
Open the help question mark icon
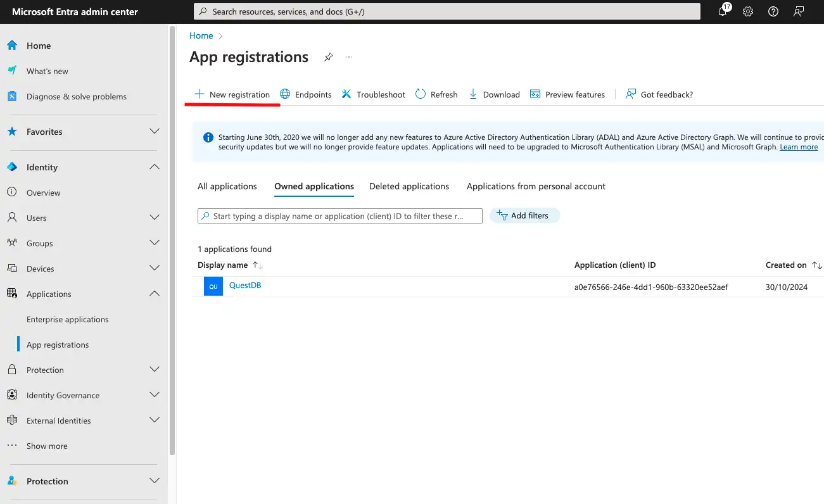pyautogui.click(x=773, y=11)
